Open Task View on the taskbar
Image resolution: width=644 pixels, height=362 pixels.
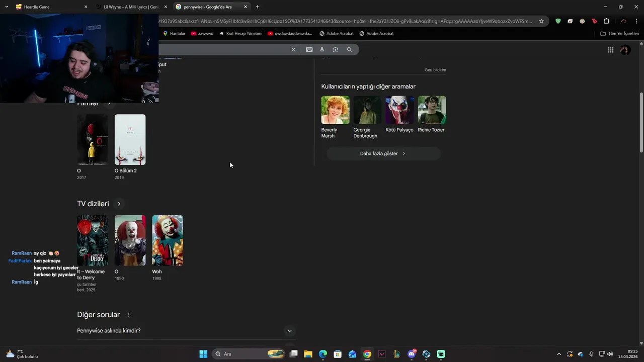[294, 354]
